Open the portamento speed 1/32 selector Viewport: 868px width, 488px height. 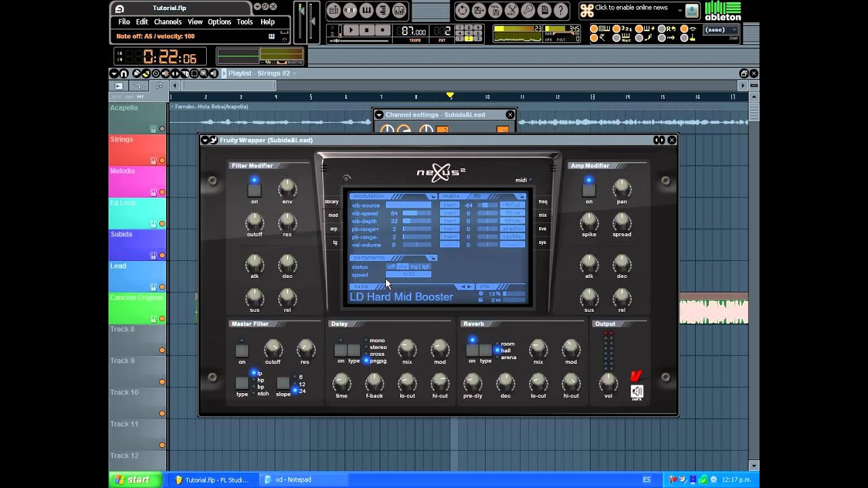[x=408, y=274]
